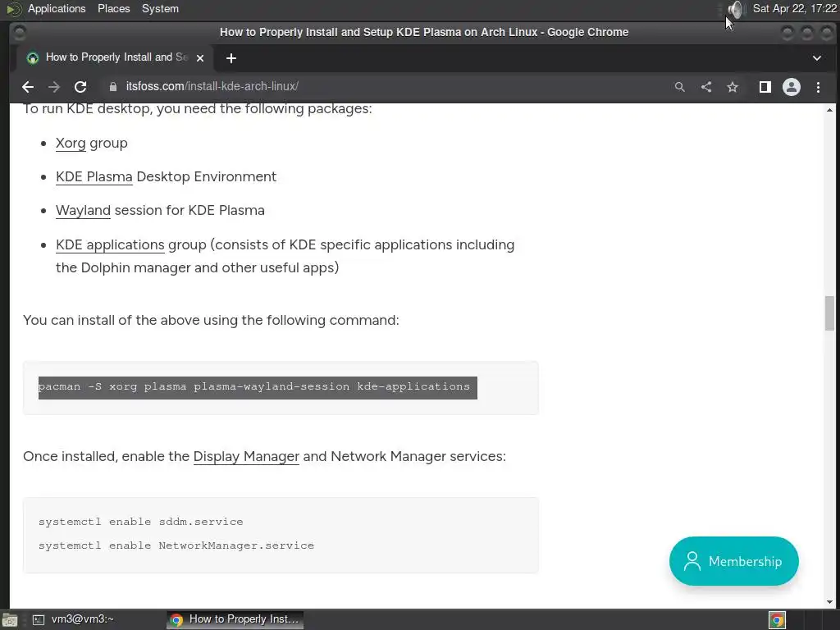Image resolution: width=840 pixels, height=630 pixels.
Task: Click the Applications menu logo icon
Action: [x=14, y=8]
